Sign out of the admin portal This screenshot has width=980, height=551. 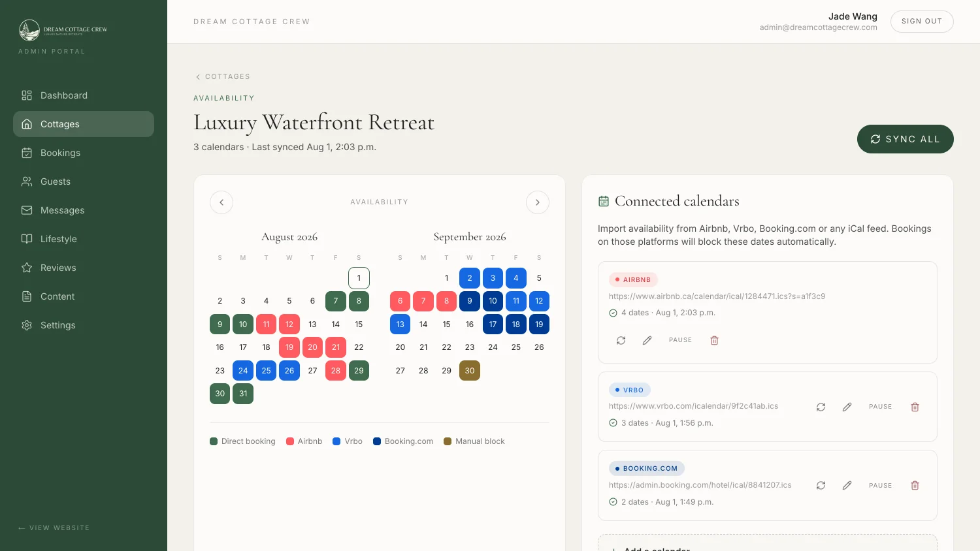922,22
